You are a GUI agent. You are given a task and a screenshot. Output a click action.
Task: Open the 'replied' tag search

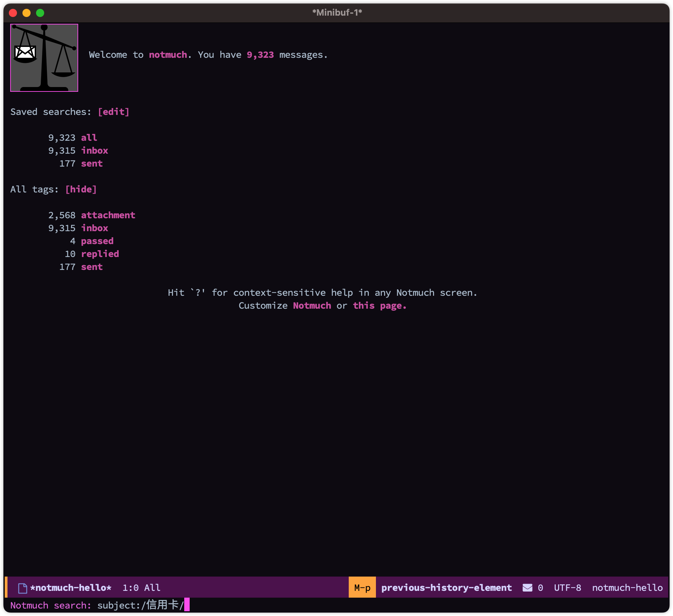(x=100, y=254)
